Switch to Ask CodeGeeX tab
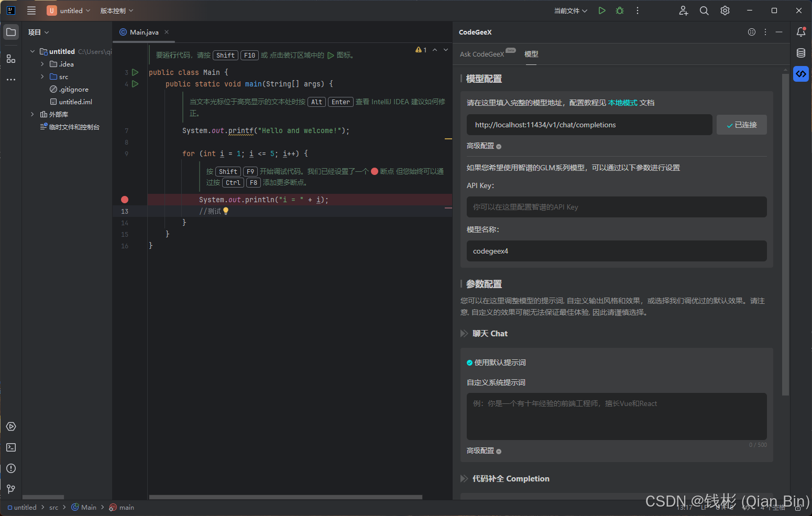 tap(482, 54)
